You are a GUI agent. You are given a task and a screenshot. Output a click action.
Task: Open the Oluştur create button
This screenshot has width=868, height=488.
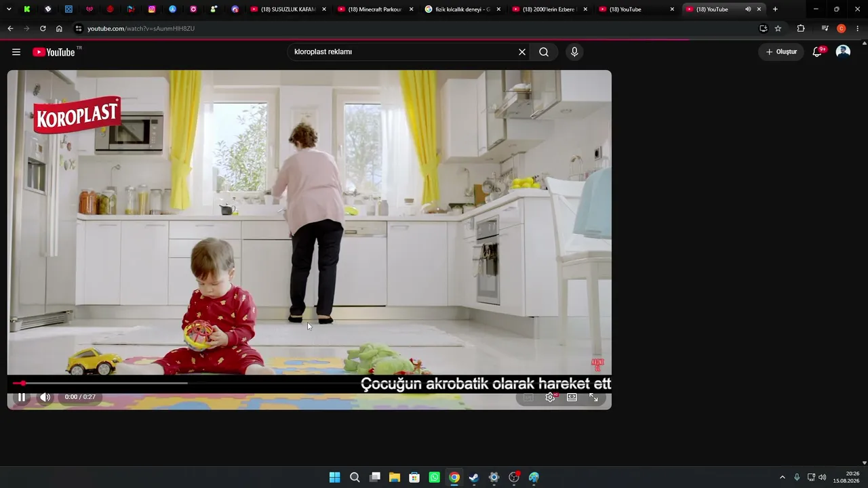coord(781,52)
